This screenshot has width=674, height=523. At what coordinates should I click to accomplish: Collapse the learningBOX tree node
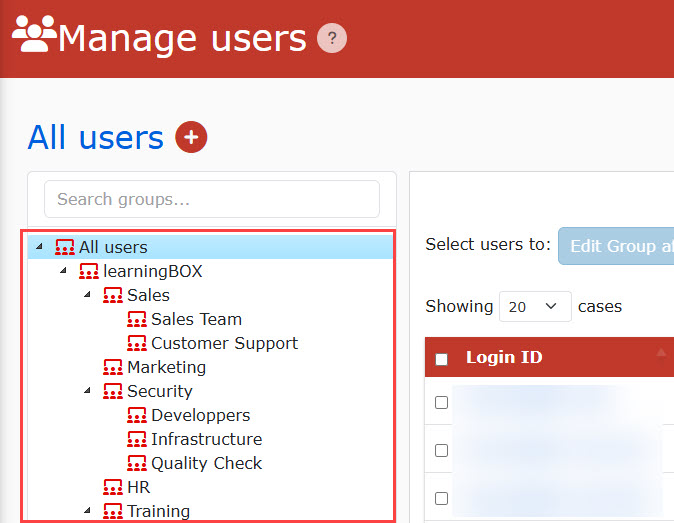click(63, 272)
